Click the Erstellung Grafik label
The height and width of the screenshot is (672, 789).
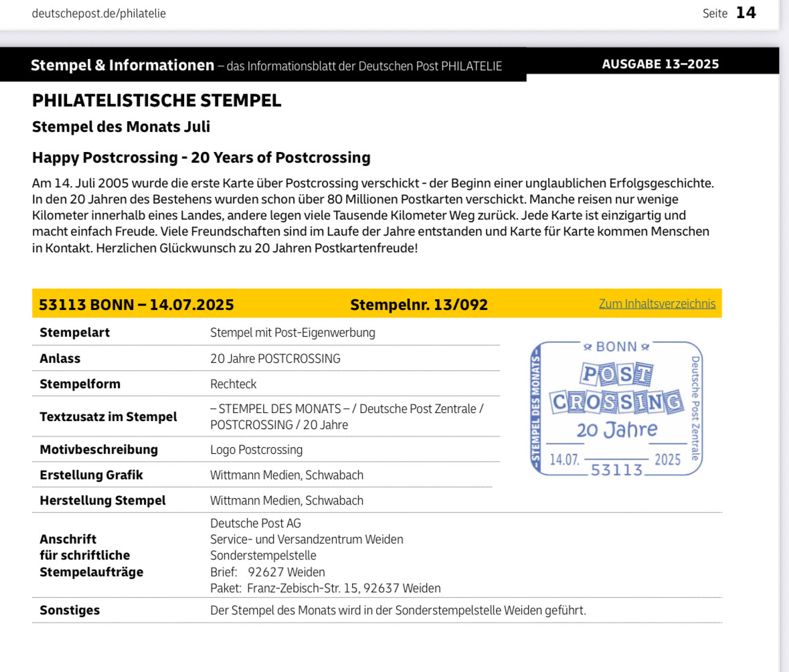pos(91,475)
